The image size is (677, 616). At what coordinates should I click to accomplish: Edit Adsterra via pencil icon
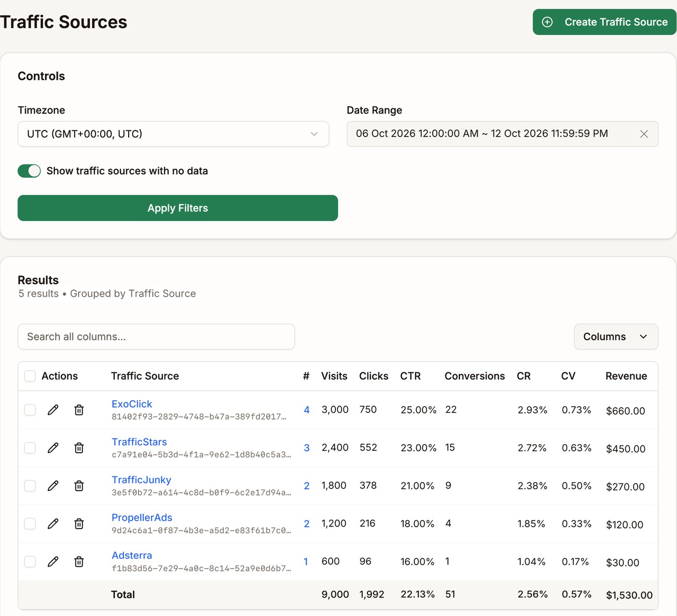53,562
